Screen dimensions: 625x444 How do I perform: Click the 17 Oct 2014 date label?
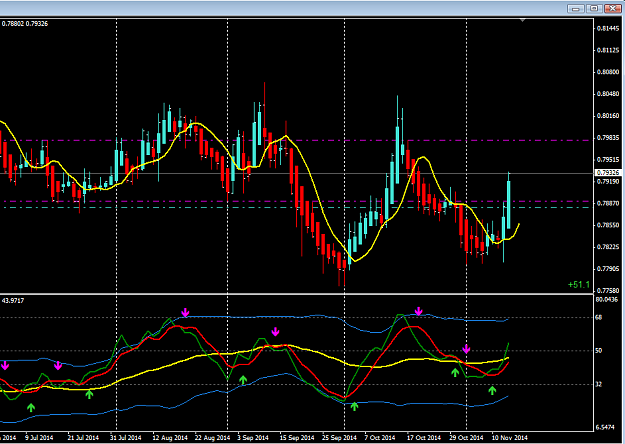coord(424,438)
